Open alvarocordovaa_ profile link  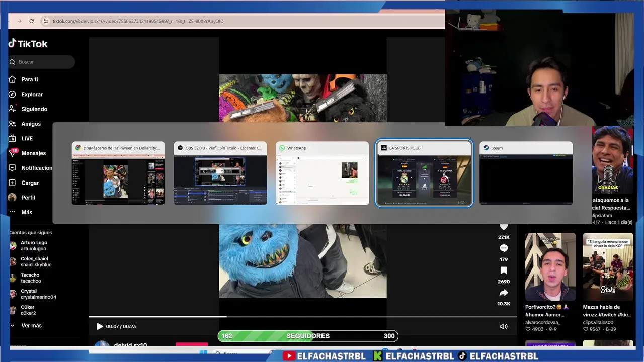coord(542,322)
